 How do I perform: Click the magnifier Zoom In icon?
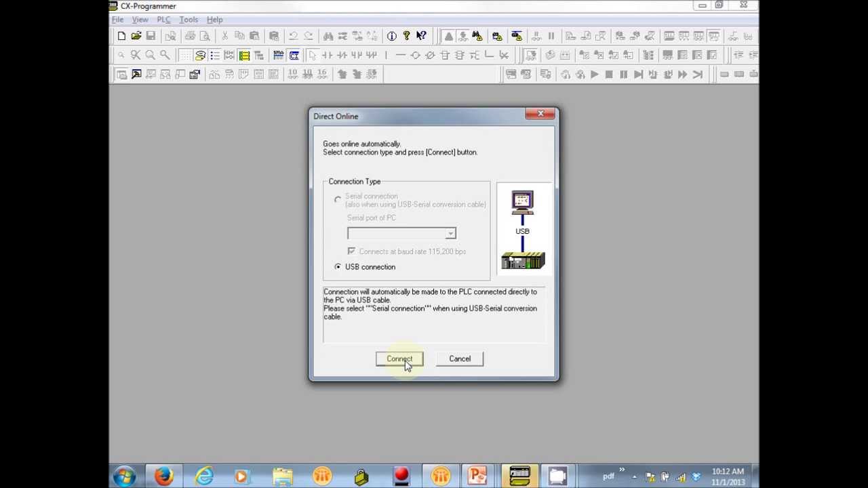point(150,55)
